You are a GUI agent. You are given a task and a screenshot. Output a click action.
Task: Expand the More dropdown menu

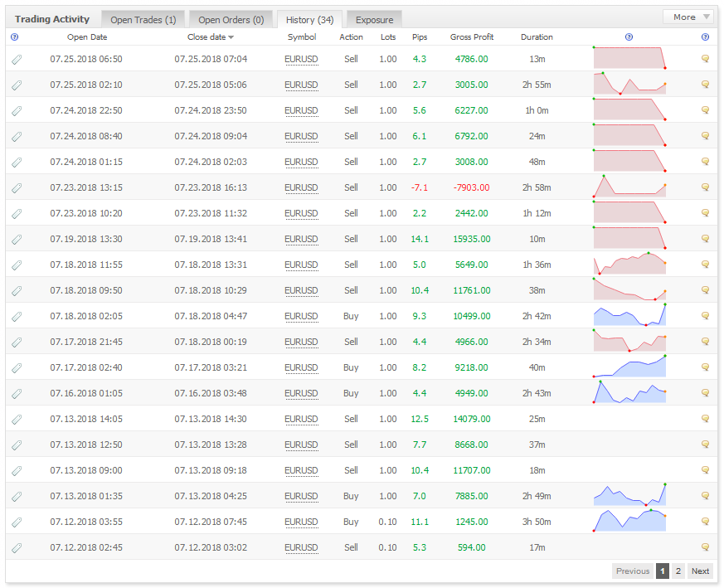[688, 17]
